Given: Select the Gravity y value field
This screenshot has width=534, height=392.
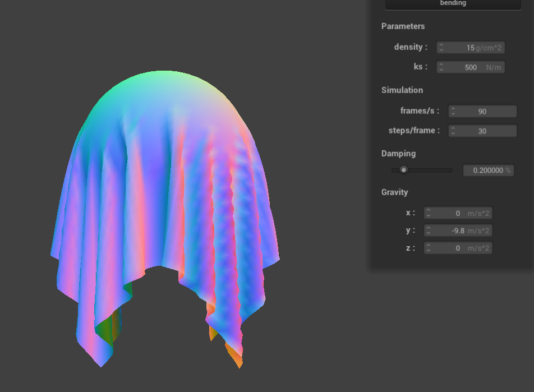Looking at the screenshot, I should 458,230.
